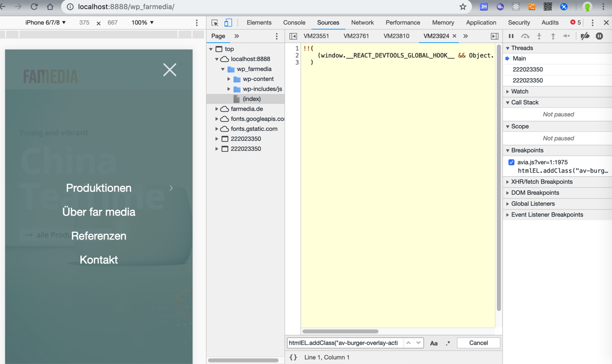Screen dimensions: 612x364
Task: Switch to the Elements tab
Action: tap(259, 22)
